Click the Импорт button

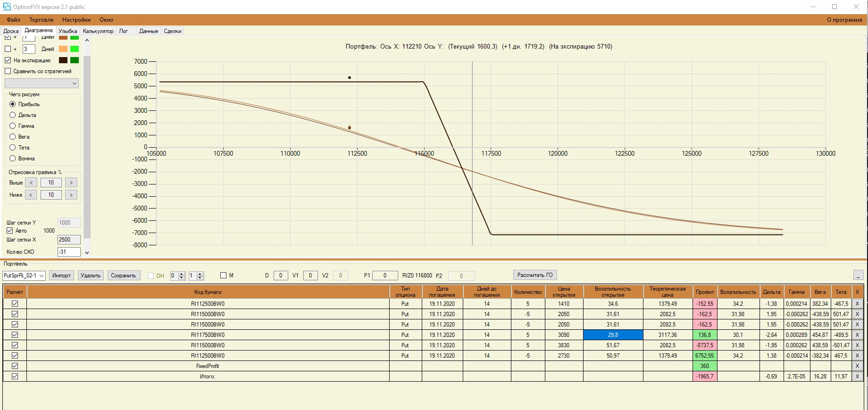pos(61,276)
